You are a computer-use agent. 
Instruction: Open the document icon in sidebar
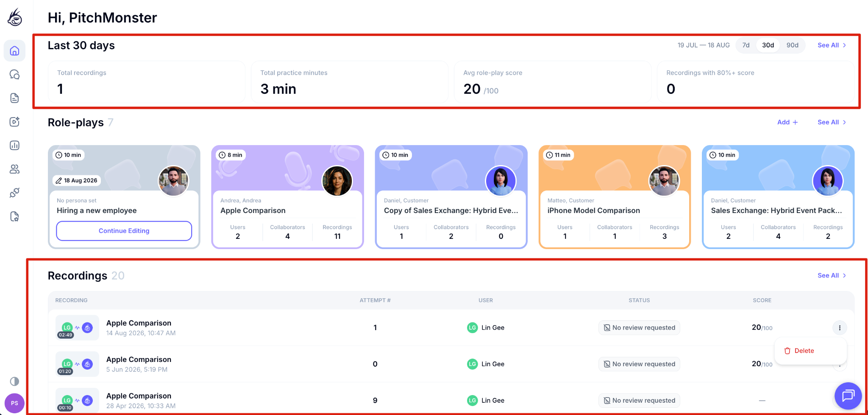(x=14, y=98)
